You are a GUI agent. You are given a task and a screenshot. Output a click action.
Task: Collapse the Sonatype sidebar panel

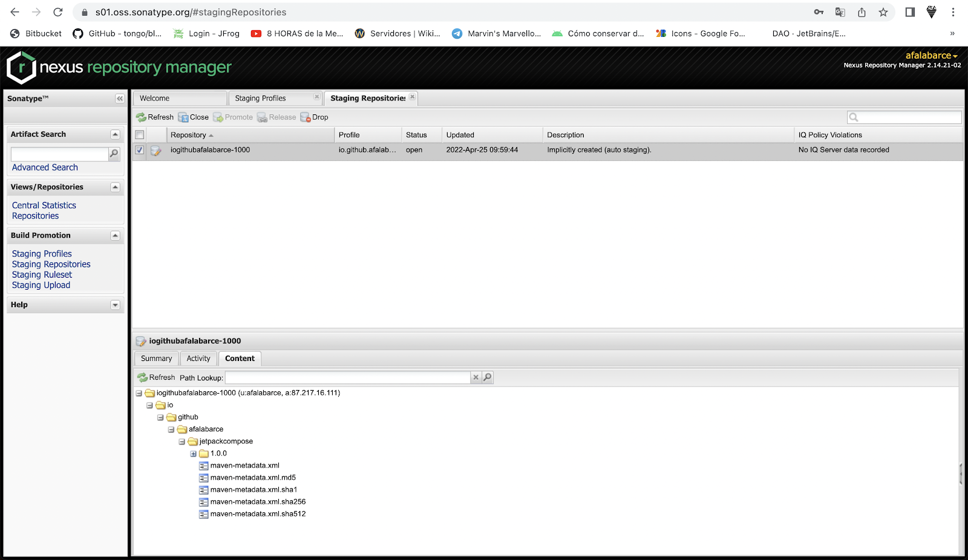(x=120, y=99)
